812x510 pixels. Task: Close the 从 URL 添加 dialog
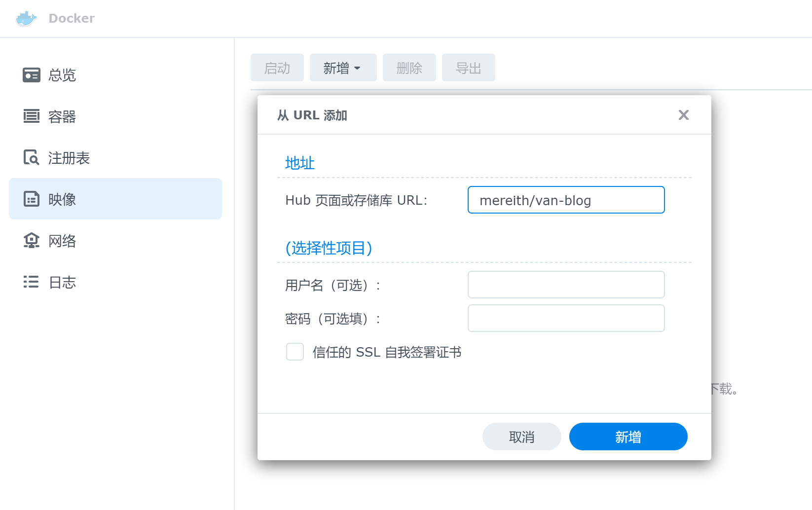point(684,115)
